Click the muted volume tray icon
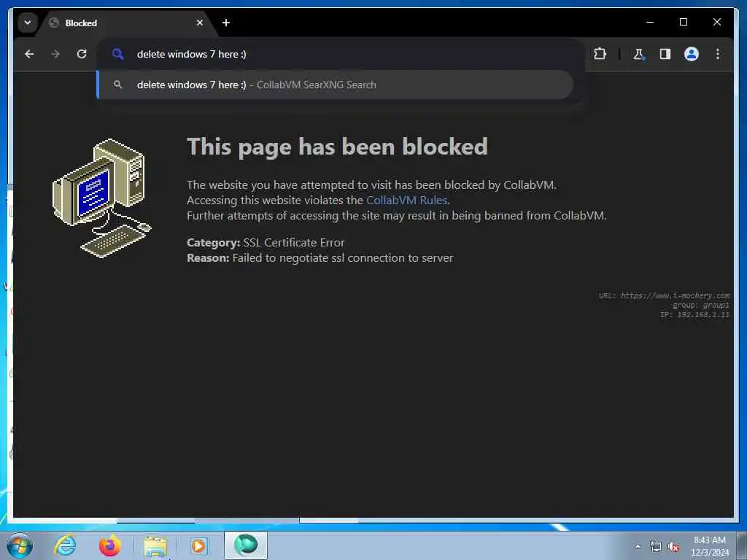 673,547
